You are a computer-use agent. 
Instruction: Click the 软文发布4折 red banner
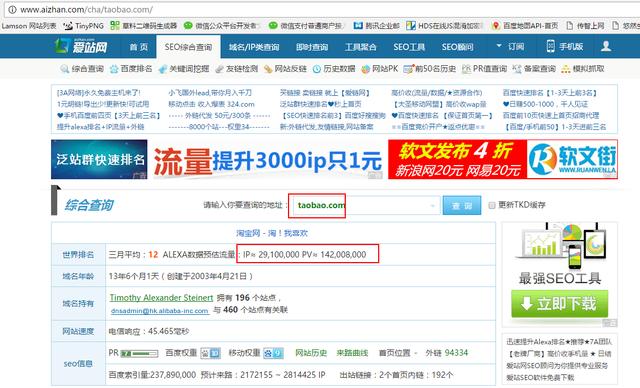tap(458, 159)
